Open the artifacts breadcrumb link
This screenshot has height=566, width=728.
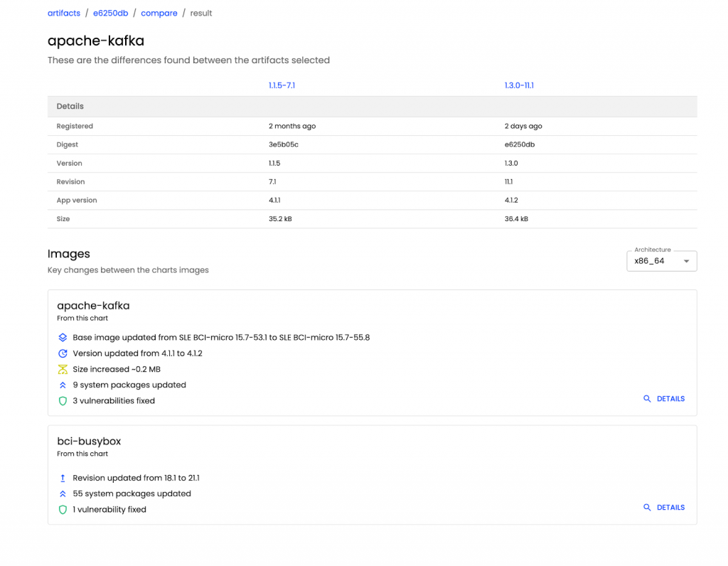63,12
